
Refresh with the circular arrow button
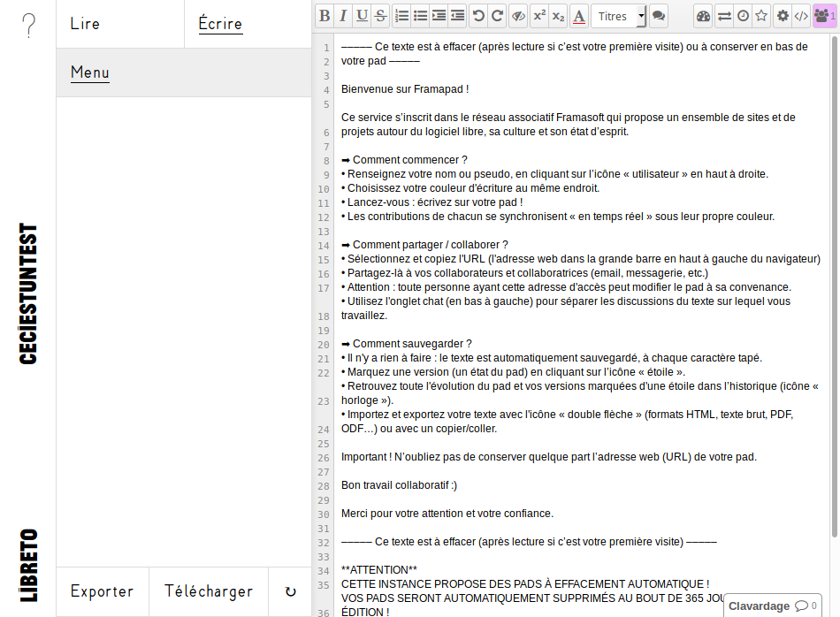(290, 592)
